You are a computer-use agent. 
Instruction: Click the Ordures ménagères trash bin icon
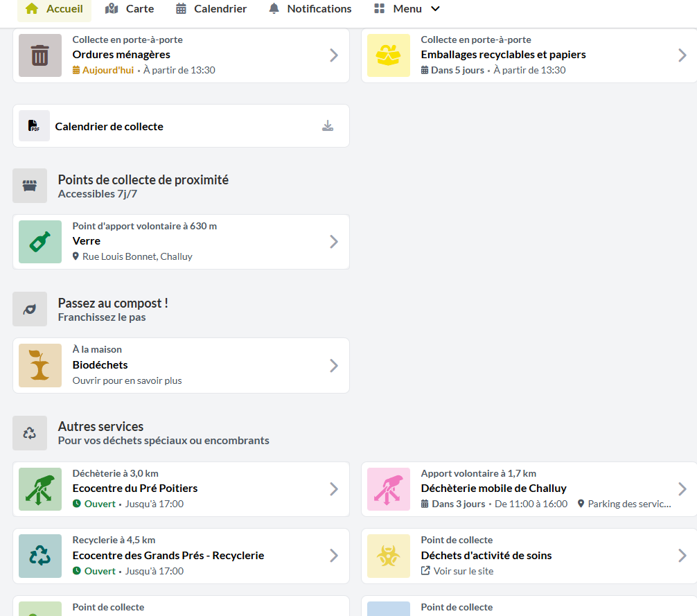40,55
